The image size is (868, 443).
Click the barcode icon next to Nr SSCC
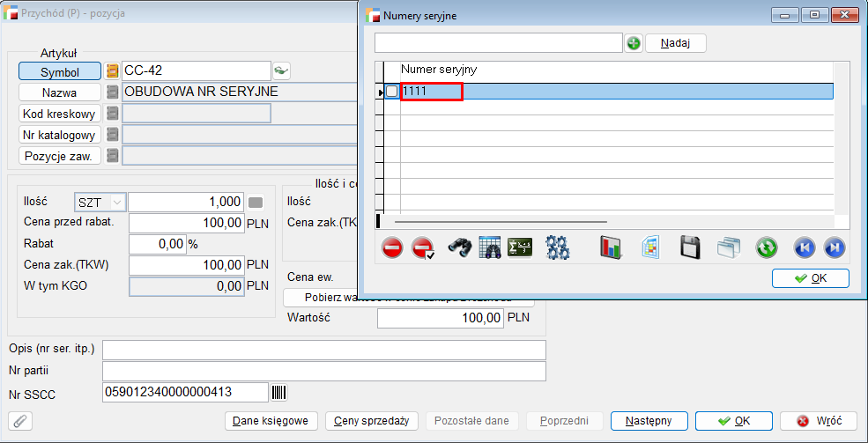279,392
